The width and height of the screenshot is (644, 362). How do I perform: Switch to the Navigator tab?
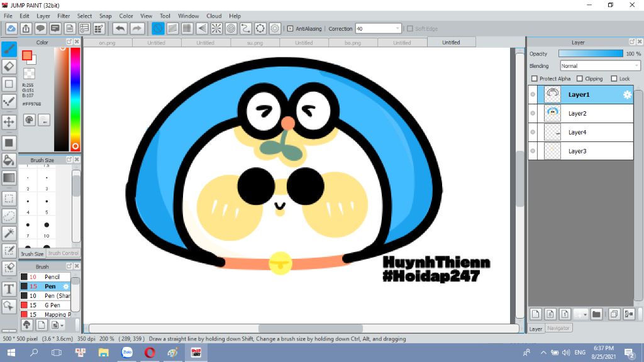[x=558, y=328]
